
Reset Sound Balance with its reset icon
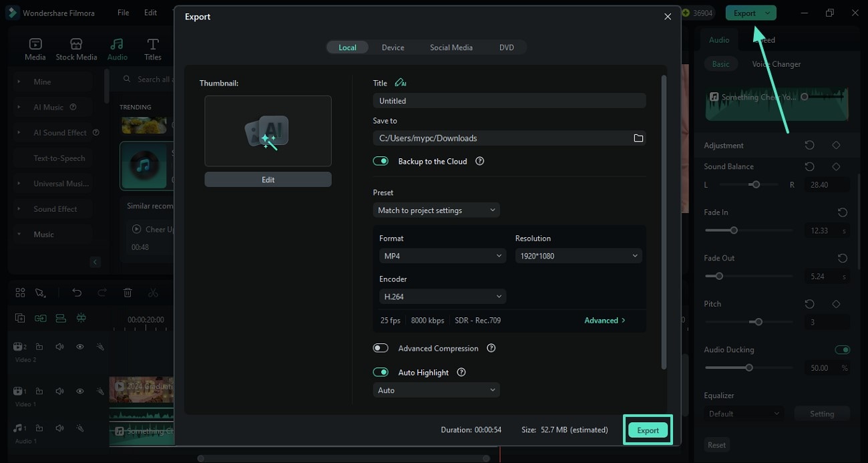809,166
